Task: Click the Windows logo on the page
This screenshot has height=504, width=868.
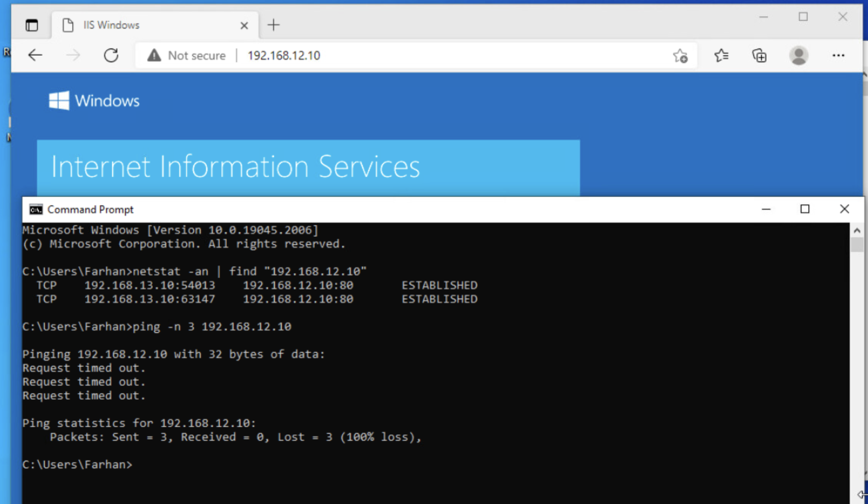Action: tap(59, 100)
